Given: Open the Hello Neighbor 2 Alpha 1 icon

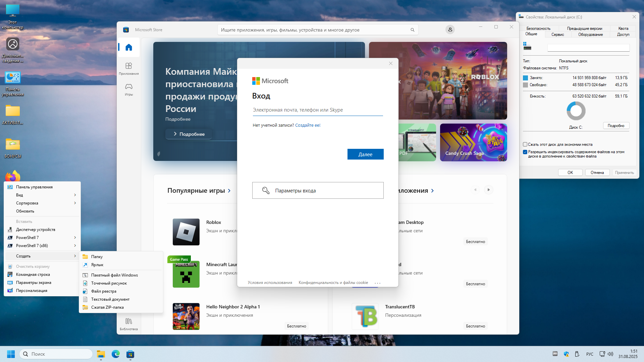Looking at the screenshot, I should [186, 316].
